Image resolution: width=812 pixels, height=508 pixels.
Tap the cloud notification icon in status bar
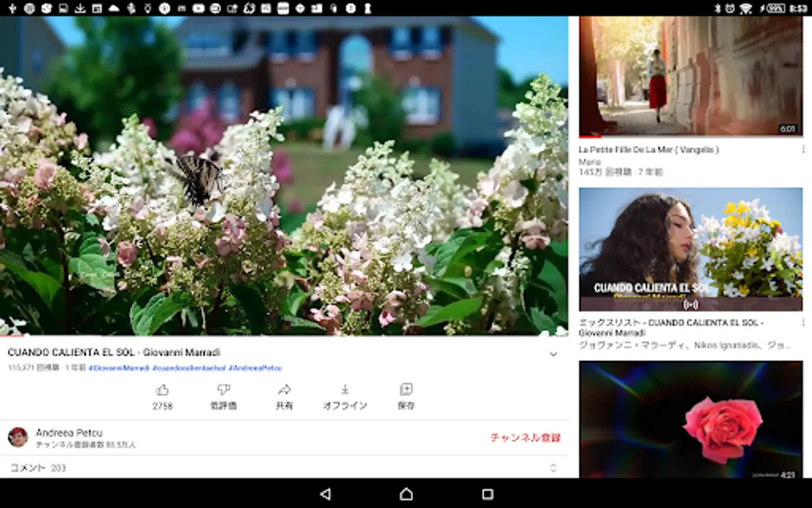(114, 8)
